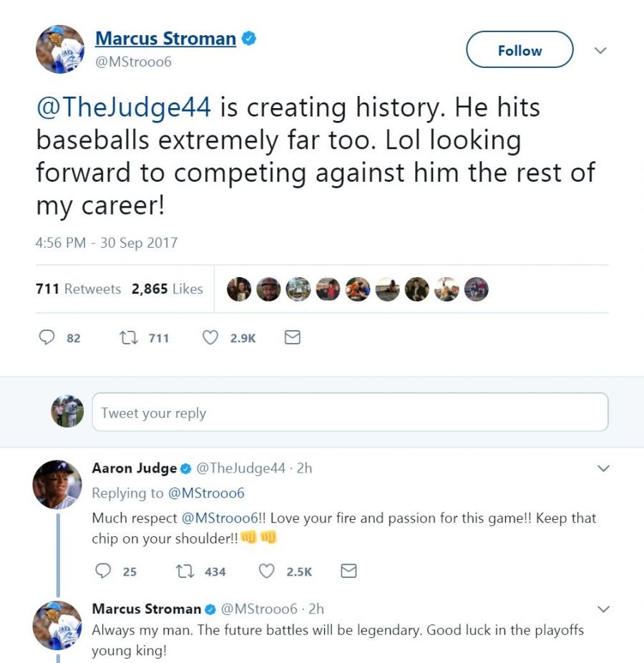Reply to Aaron Judge's tweet
644x663 pixels.
[x=103, y=571]
